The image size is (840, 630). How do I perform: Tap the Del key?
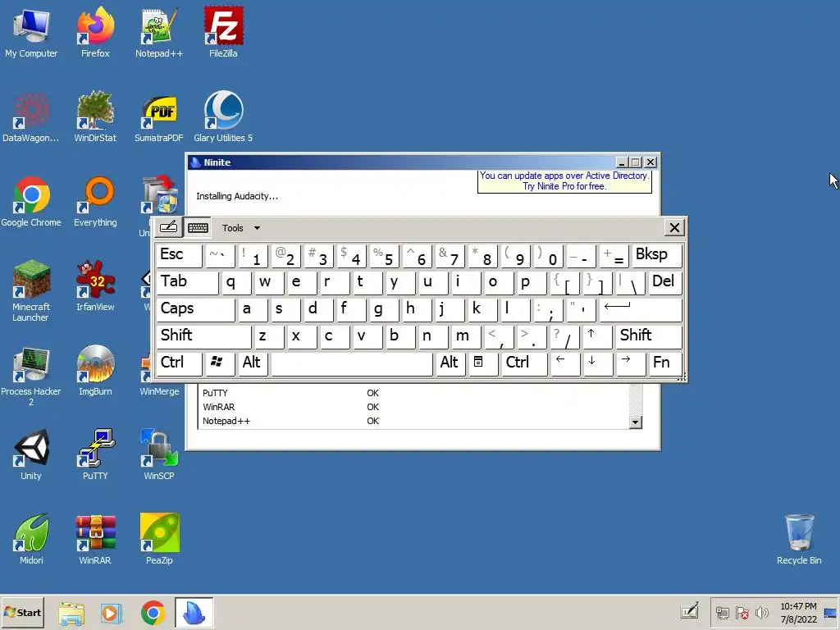pyautogui.click(x=664, y=282)
